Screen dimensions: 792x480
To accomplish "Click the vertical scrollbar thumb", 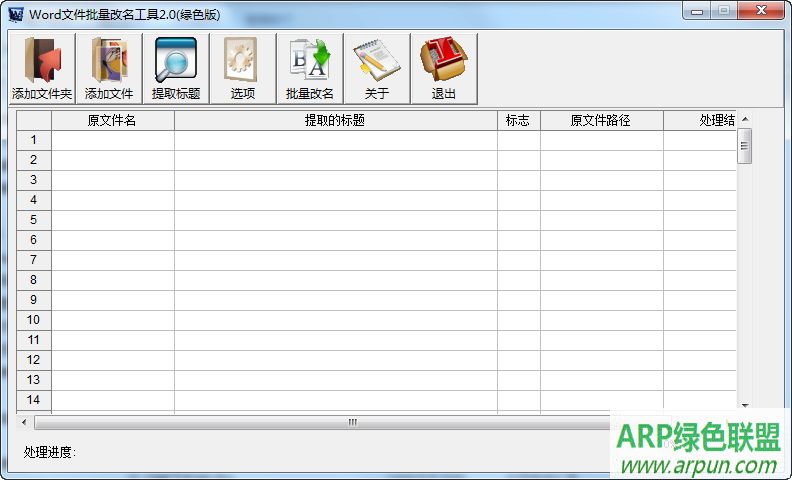I will 745,146.
